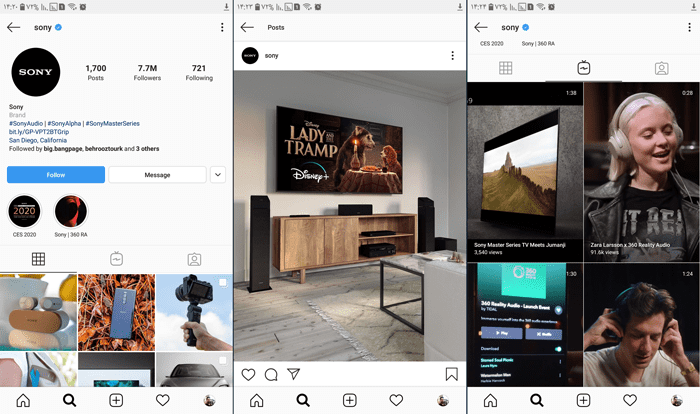Image resolution: width=700 pixels, height=414 pixels.
Task: Play Zara Larsson x 360 Reality Audio video
Action: pos(642,172)
